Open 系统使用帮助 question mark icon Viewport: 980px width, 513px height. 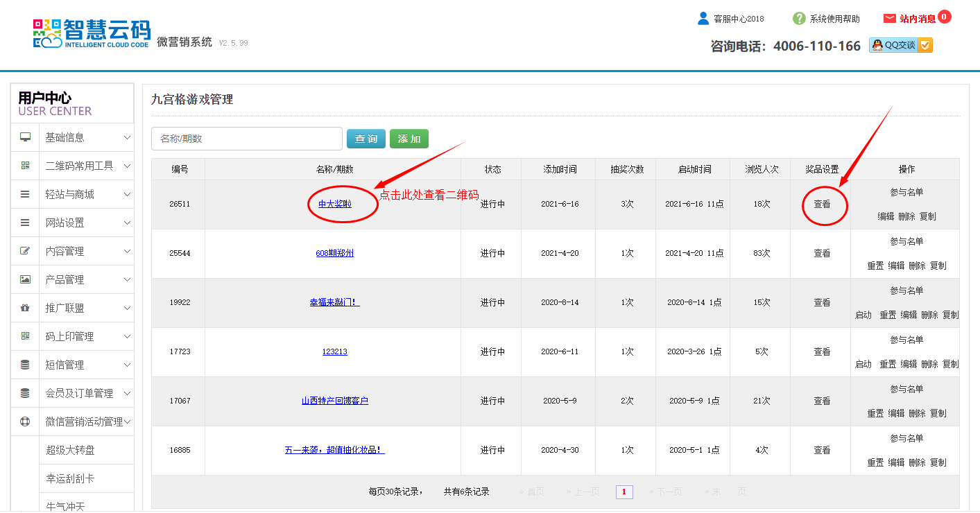pos(799,19)
